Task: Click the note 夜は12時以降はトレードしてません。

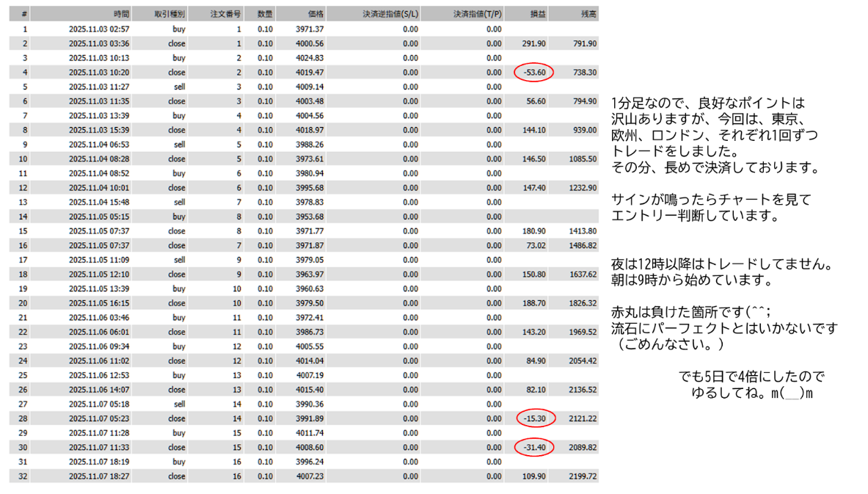Action: [723, 264]
